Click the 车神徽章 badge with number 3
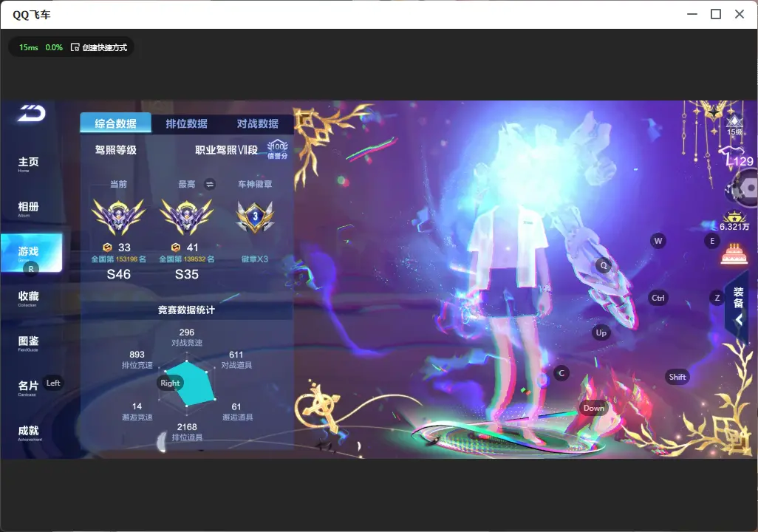 coord(255,216)
